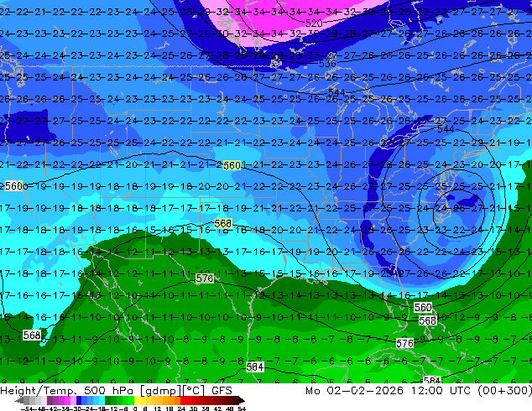Viewport: 532px width, 411px height.
Task: Click the Mo 02-02-2026 date text
Action: tap(354, 391)
